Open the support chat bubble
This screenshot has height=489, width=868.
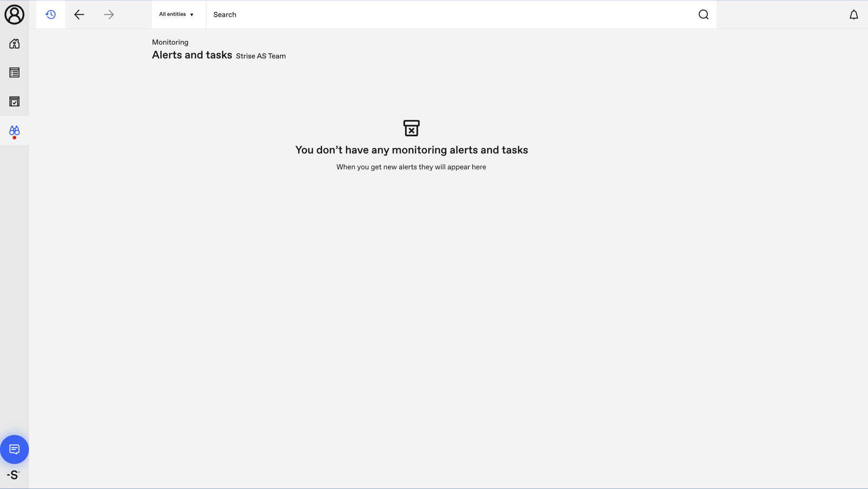tap(14, 450)
